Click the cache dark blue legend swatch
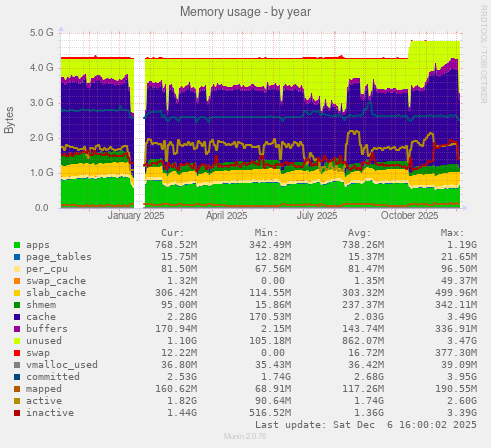 pos(17,317)
